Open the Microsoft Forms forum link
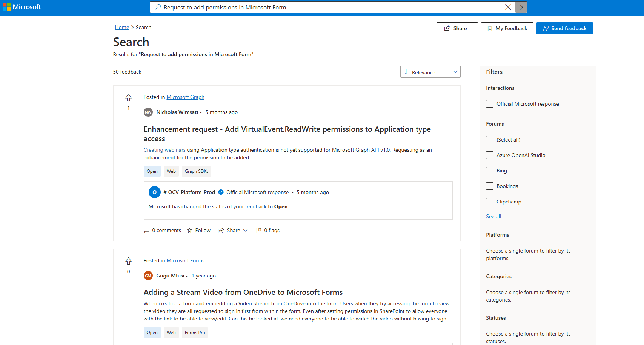The height and width of the screenshot is (345, 644). 185,260
